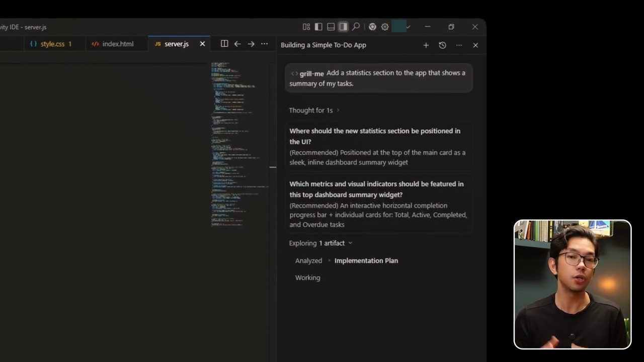Click the "Analyzed" status label
The image size is (644, 362).
point(308,260)
